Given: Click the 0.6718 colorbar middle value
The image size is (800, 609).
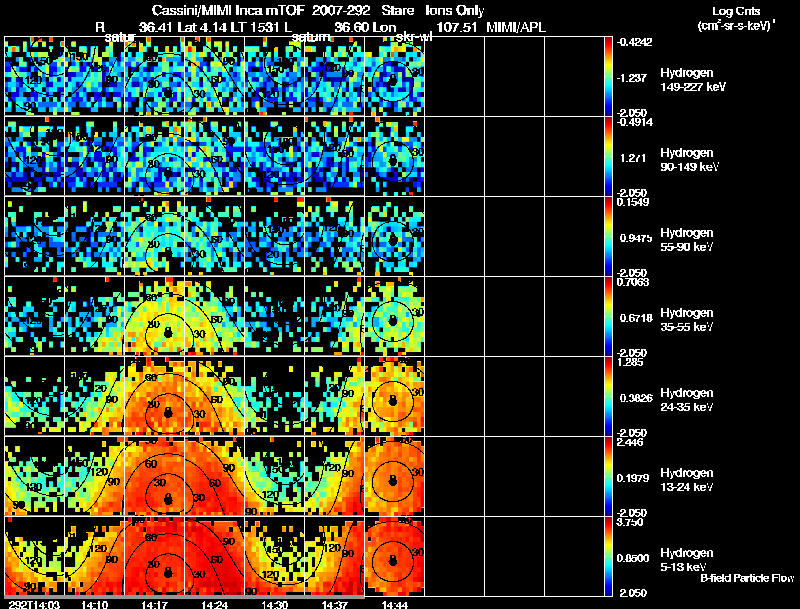Looking at the screenshot, I should [636, 318].
